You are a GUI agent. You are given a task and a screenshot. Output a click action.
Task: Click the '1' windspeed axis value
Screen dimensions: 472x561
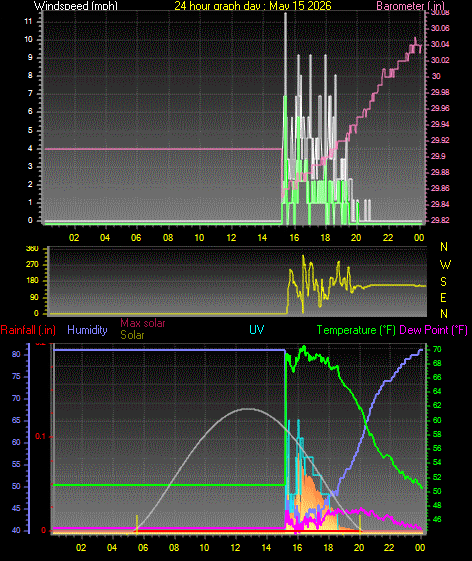30,203
